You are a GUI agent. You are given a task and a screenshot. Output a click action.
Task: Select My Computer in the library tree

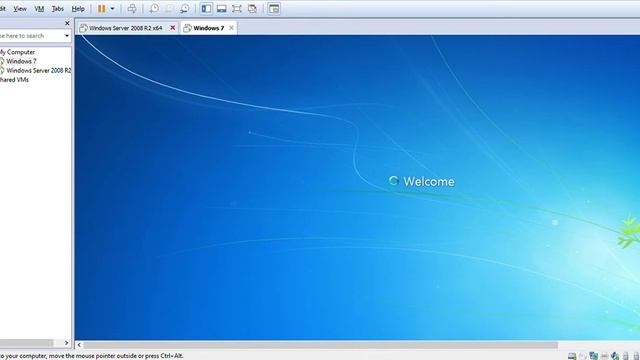tap(17, 52)
